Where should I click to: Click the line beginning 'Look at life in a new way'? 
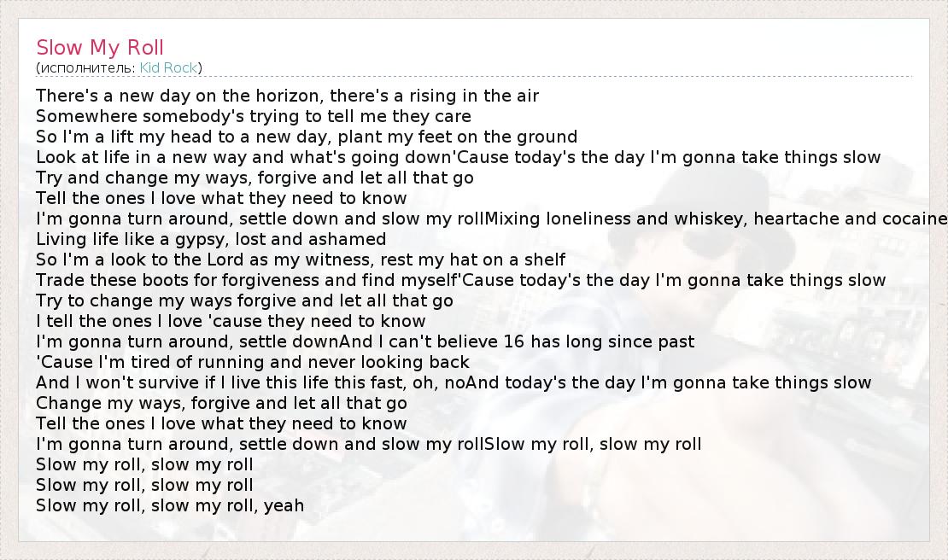point(458,157)
